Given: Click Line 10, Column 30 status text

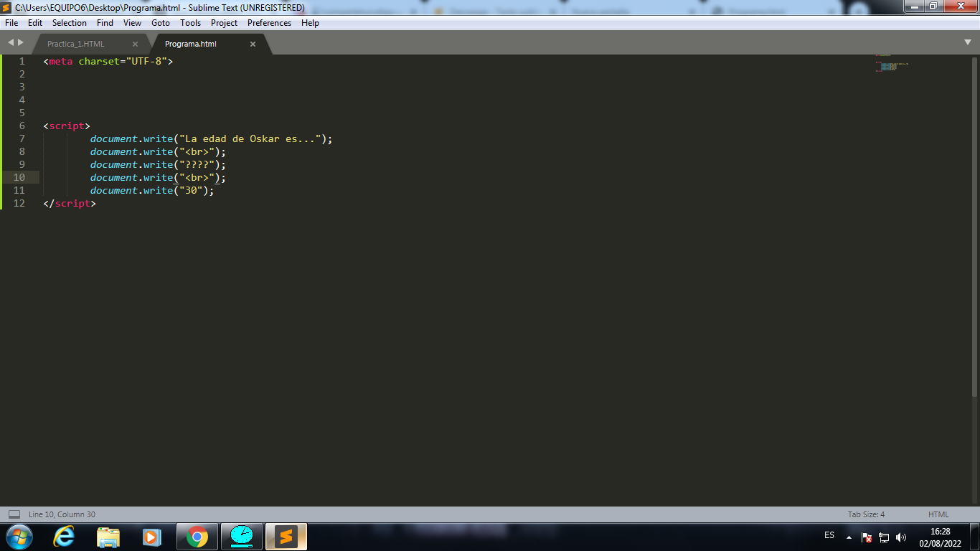Looking at the screenshot, I should [x=62, y=514].
